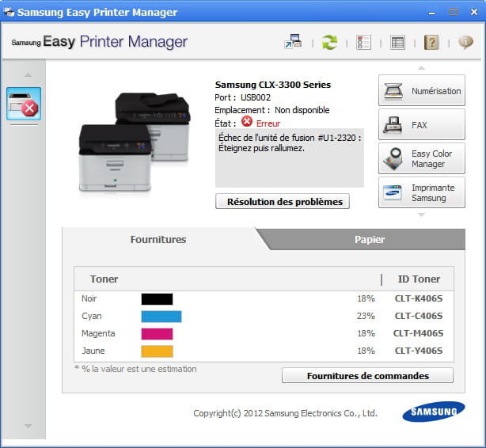The image size is (486, 448).
Task: Click the yellow Jaune toner level bar
Action: point(158,351)
